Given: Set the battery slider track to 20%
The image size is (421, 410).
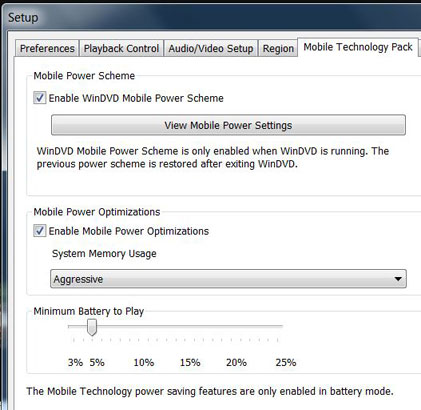Looking at the screenshot, I should [231, 327].
